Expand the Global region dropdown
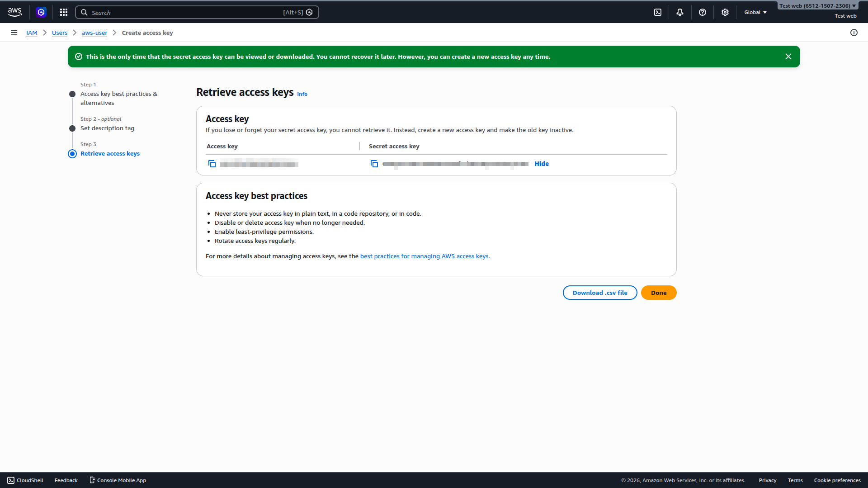Screen dimensions: 868x488 point(755,12)
